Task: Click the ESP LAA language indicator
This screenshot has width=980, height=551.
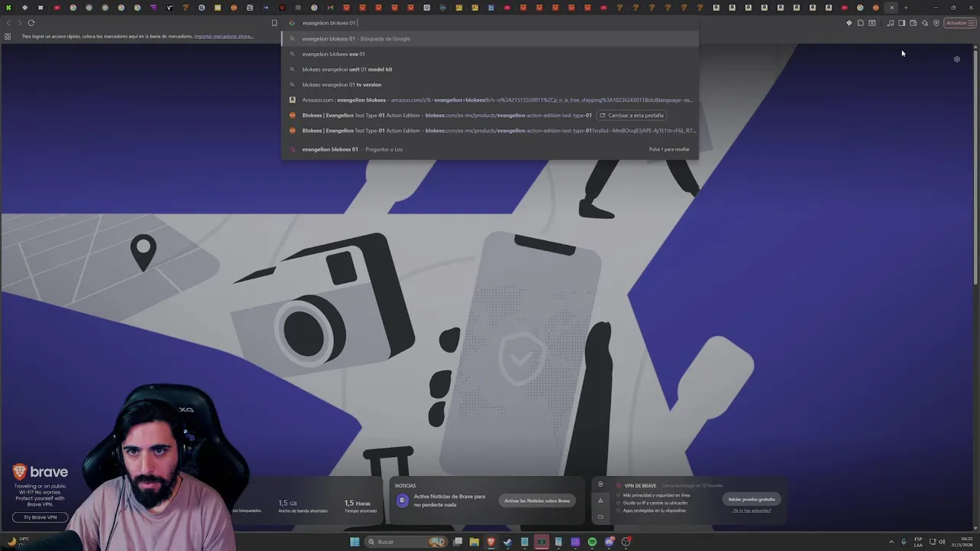Action: 918,542
